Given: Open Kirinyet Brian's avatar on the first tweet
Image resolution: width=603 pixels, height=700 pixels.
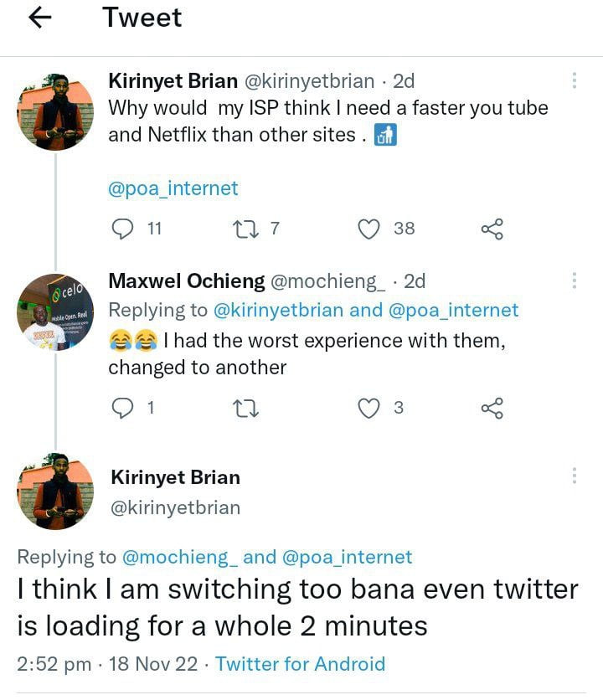Looking at the screenshot, I should [x=55, y=112].
